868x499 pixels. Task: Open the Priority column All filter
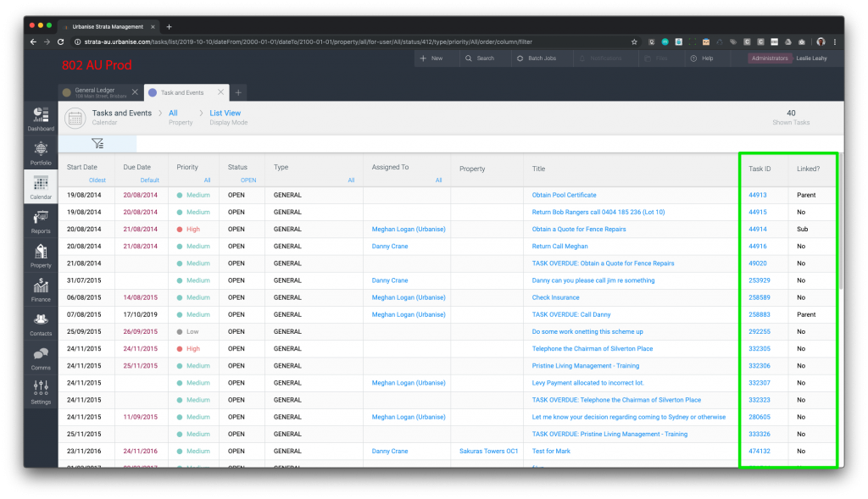click(207, 180)
